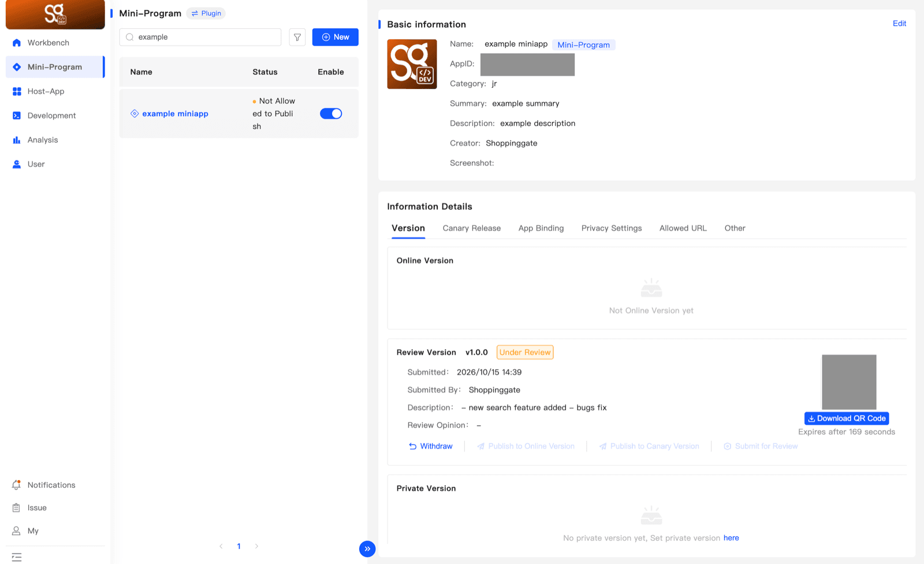Screen dimensions: 924x564
Task: Click the v1.0.0 version label
Action: pyautogui.click(x=476, y=352)
